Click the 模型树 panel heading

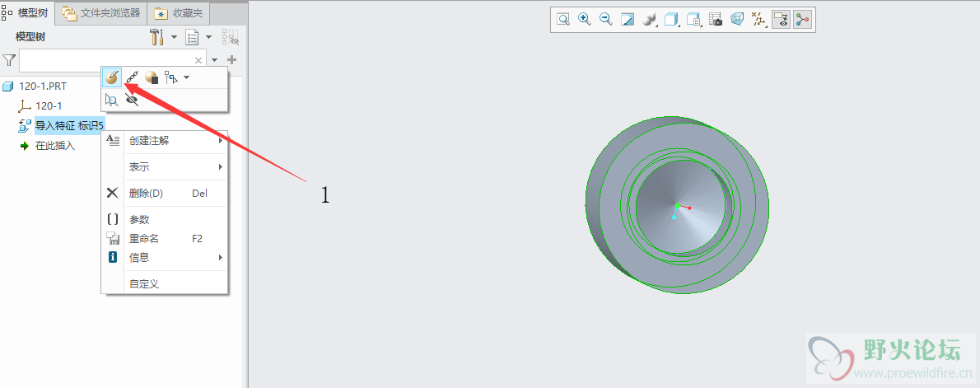30,37
